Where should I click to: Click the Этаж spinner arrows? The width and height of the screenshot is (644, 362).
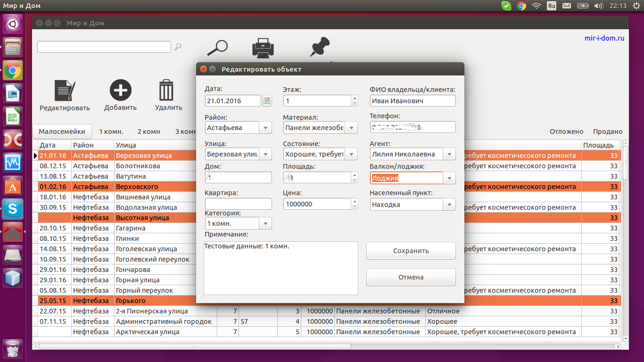tap(355, 101)
